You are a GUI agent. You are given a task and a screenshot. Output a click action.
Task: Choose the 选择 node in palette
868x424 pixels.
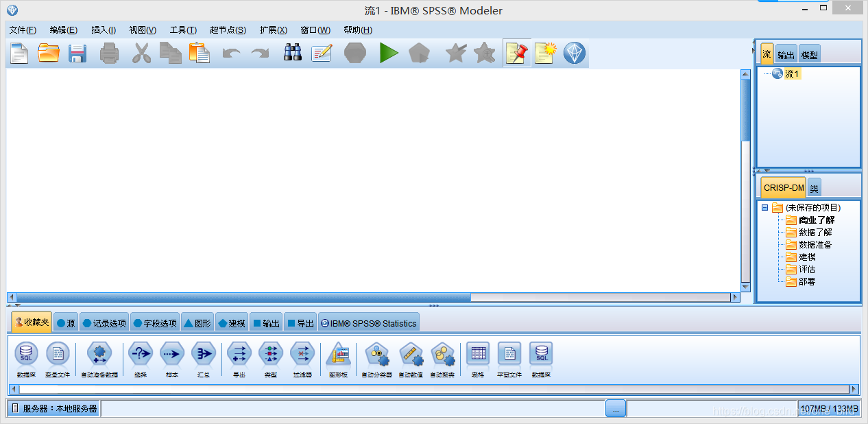click(x=141, y=360)
